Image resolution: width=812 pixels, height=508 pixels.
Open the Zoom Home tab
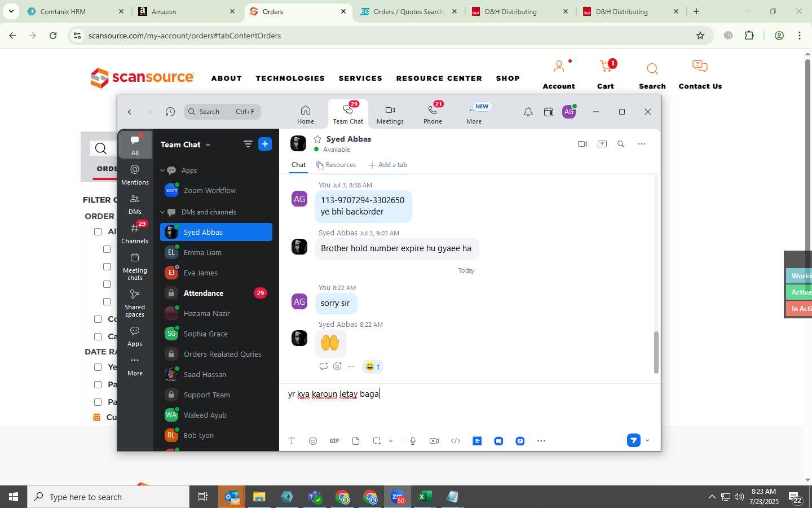[x=305, y=114]
